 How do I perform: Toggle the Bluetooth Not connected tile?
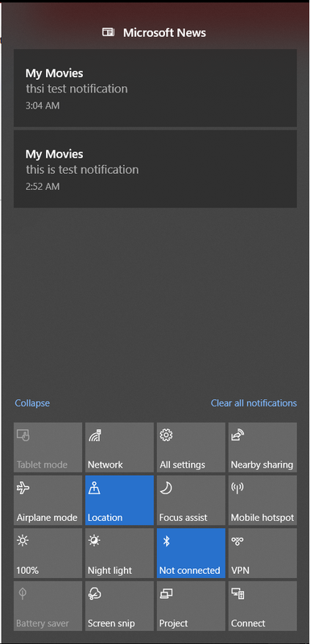click(191, 553)
